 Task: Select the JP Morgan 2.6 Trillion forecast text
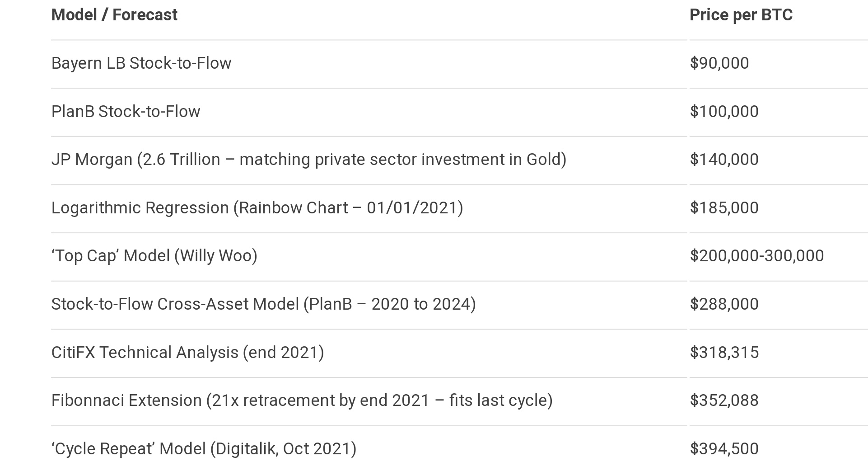coord(308,160)
